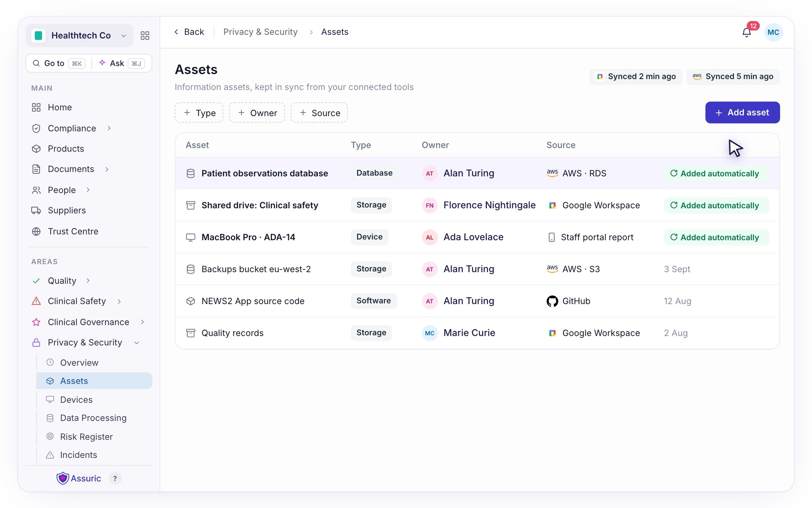This screenshot has height=508, width=812.
Task: Add a Source filter
Action: pos(319,113)
